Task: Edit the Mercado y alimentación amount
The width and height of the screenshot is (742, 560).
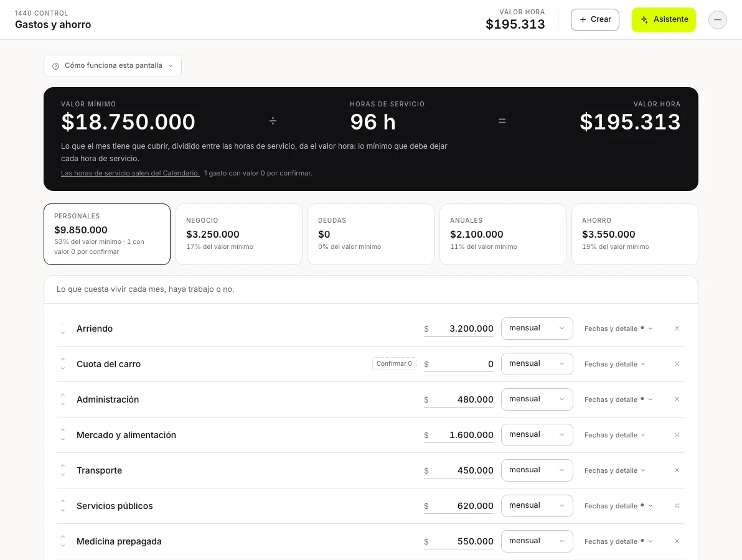Action: (459, 435)
